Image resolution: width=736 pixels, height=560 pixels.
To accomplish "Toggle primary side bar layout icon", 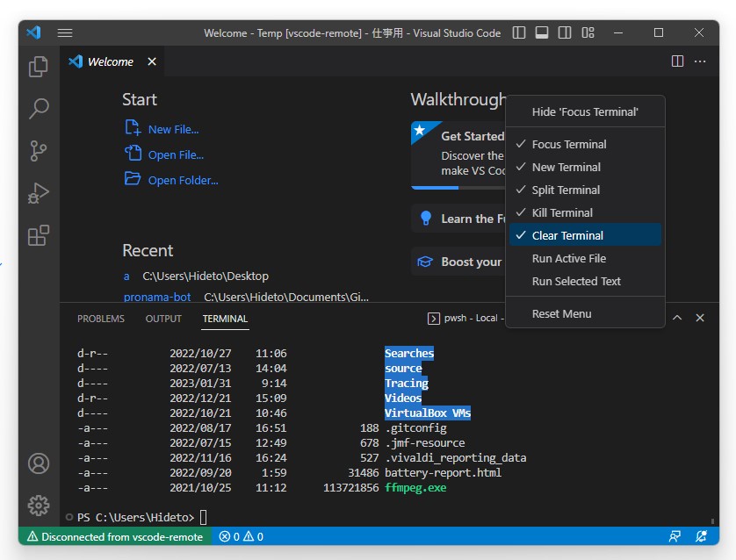I will [x=519, y=32].
